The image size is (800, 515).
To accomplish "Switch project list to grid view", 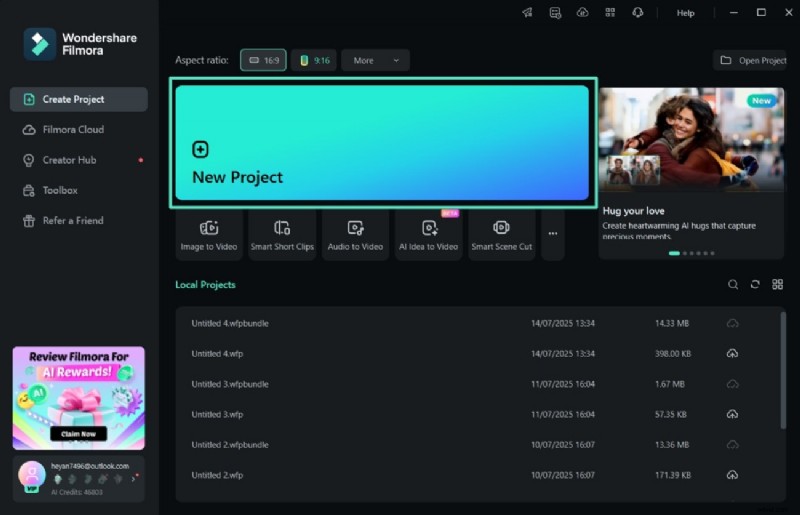I will click(x=777, y=285).
